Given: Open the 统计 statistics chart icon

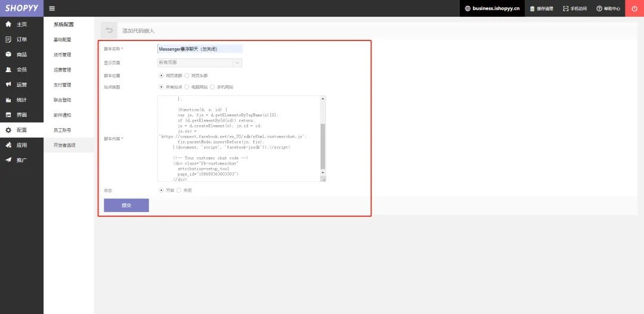Looking at the screenshot, I should pos(8,100).
